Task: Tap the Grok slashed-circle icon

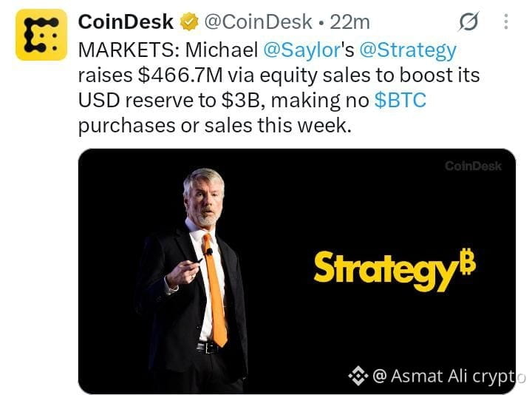Action: 469,21
